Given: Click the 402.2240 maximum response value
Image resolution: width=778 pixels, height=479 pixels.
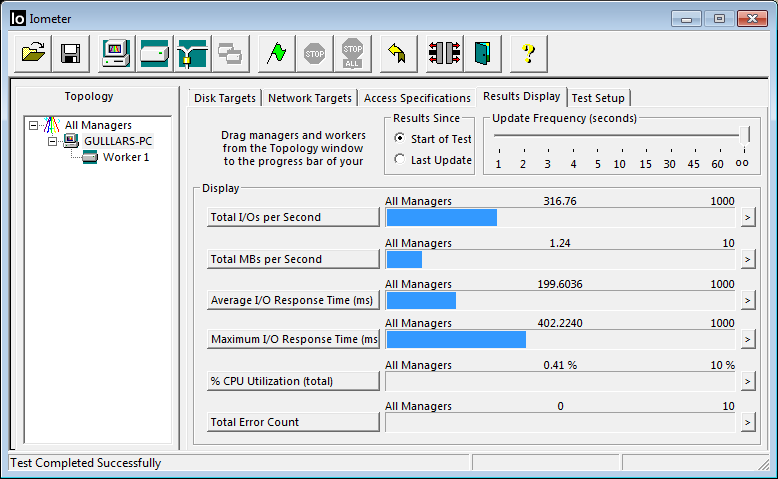Looking at the screenshot, I should (560, 323).
